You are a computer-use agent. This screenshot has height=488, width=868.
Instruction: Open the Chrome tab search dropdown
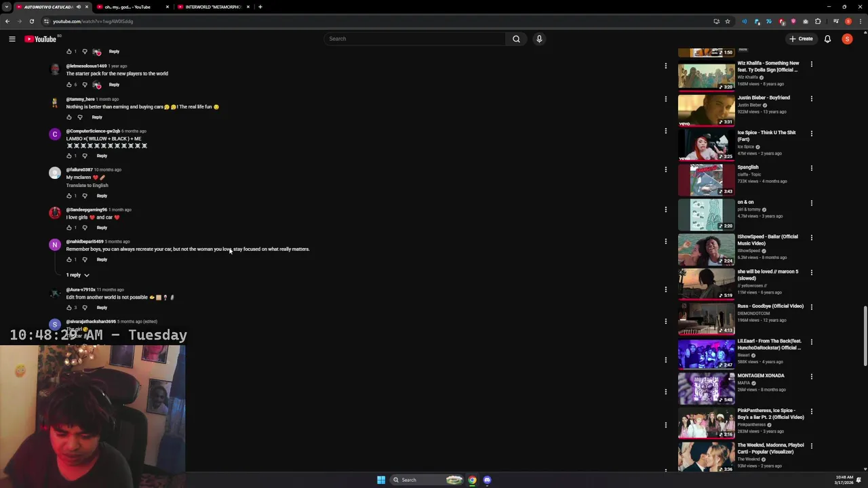[6, 7]
